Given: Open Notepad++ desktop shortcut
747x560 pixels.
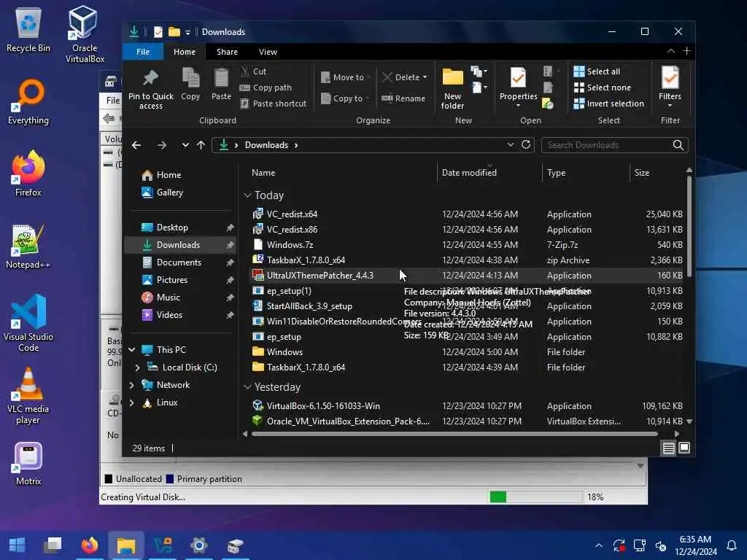Looking at the screenshot, I should [28, 246].
